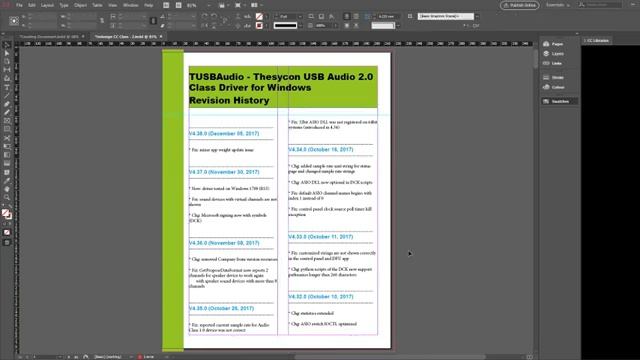
Task: Click the Stock icon next to Bridge
Action: coord(178,5)
